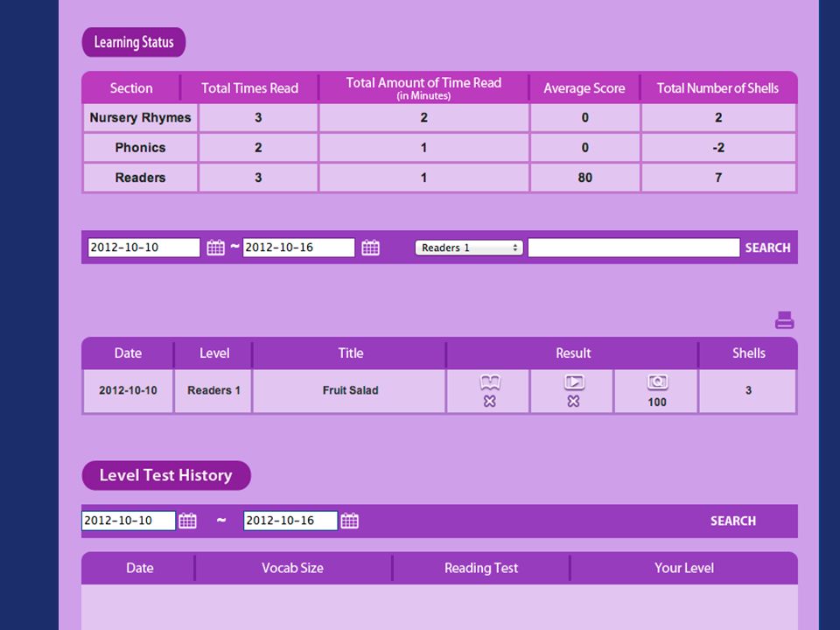Click the Section column header
Viewport: 840px width, 630px height.
pyautogui.click(x=131, y=88)
